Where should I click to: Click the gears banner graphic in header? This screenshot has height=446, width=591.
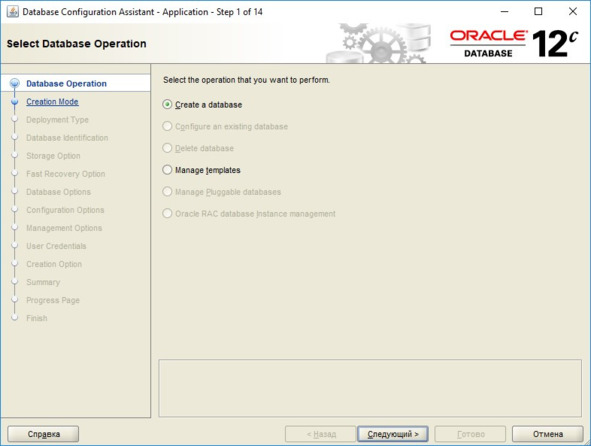[x=378, y=43]
